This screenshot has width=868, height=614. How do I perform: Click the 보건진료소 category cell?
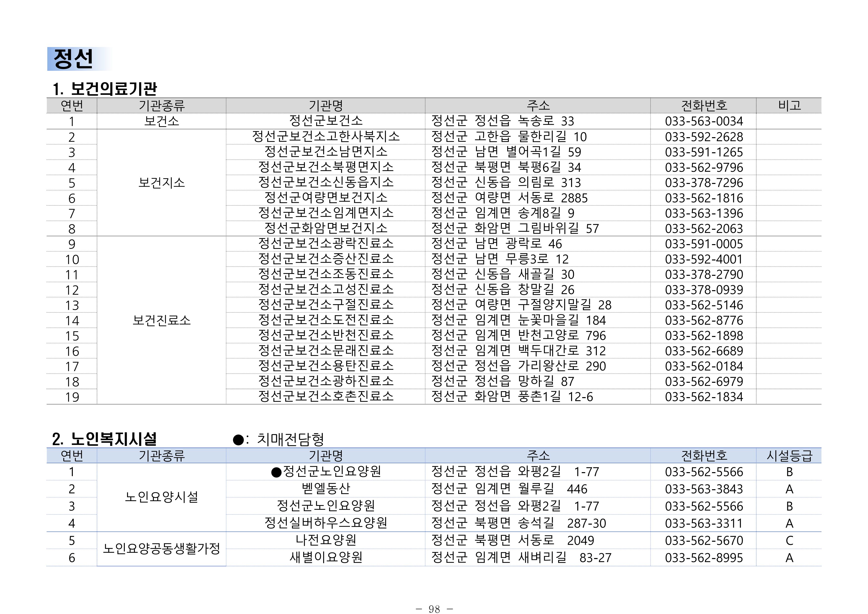click(x=161, y=320)
